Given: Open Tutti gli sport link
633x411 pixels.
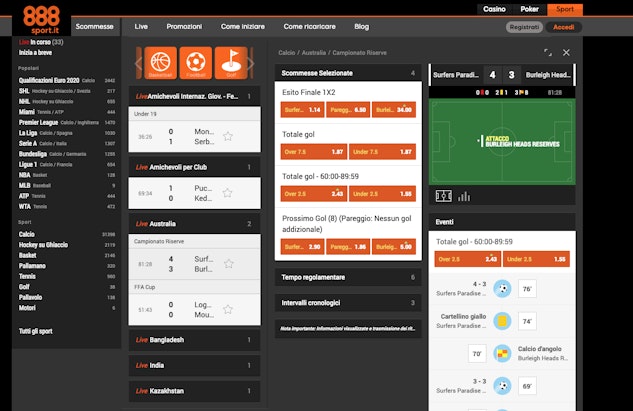Looking at the screenshot, I should tap(36, 331).
